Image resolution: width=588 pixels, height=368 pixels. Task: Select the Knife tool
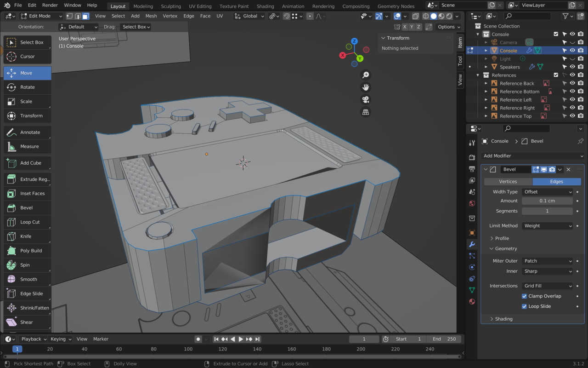point(27,236)
